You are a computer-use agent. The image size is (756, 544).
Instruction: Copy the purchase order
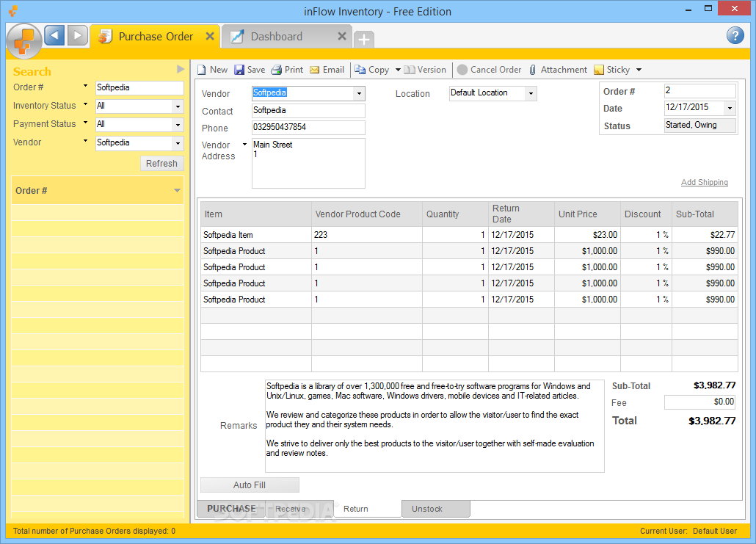(371, 70)
